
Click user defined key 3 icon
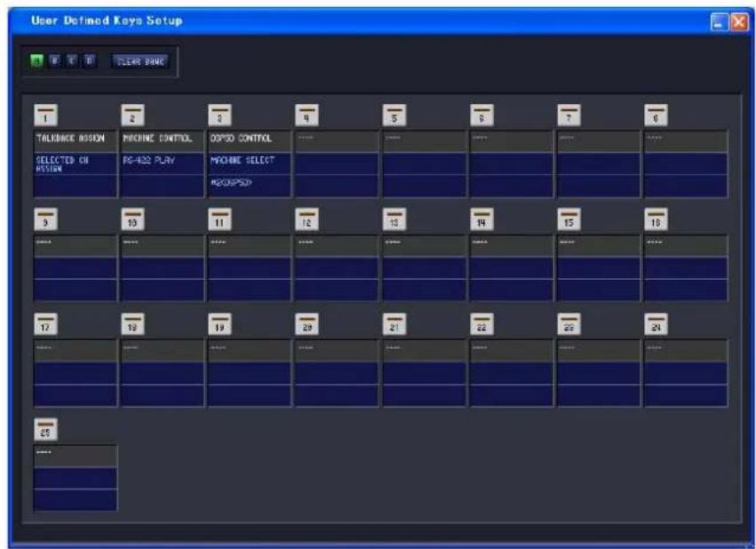click(219, 115)
